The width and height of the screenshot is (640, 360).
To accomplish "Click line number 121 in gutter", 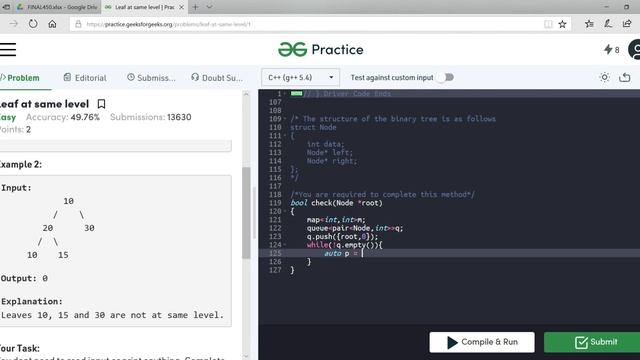I will (x=275, y=220).
